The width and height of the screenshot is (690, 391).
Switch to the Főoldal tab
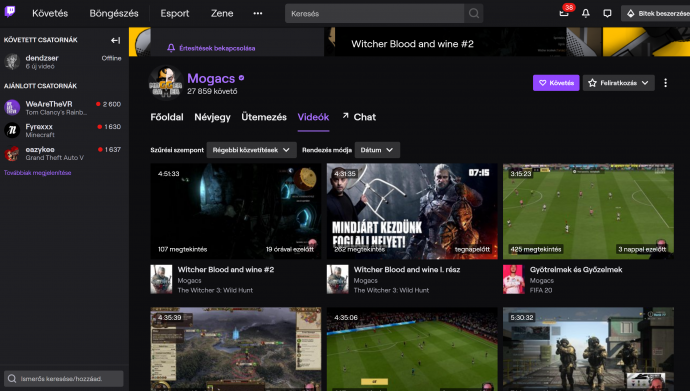tap(167, 117)
